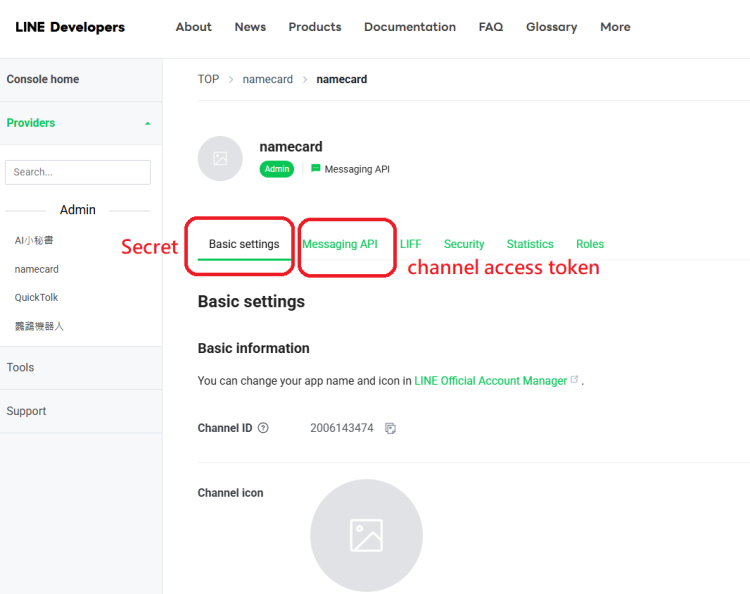Go to the Statistics tab
This screenshot has height=594, width=750.
[530, 244]
